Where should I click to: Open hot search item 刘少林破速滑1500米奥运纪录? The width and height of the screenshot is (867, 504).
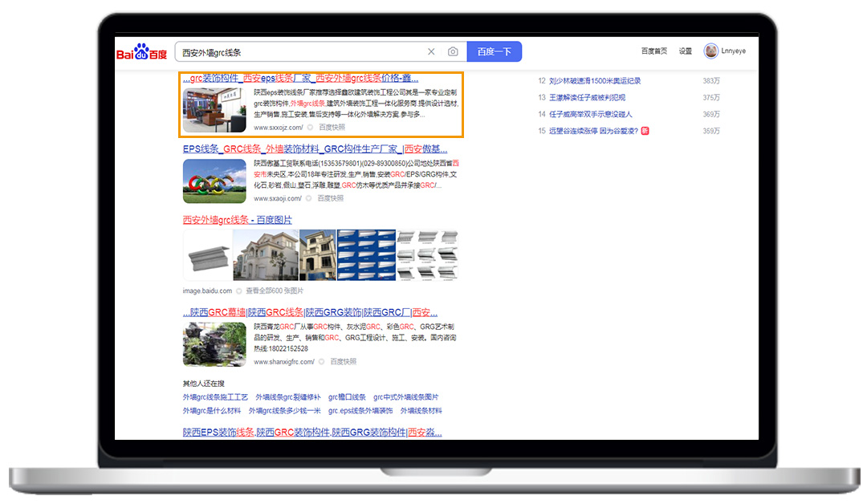click(x=595, y=81)
